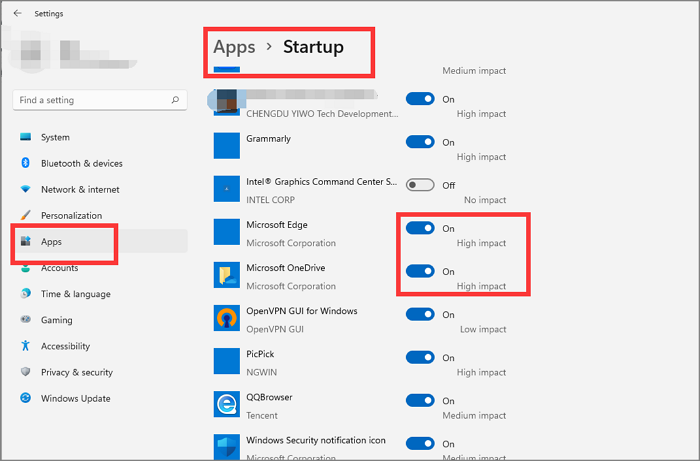Open Network & internet settings
The width and height of the screenshot is (700, 461).
point(79,189)
